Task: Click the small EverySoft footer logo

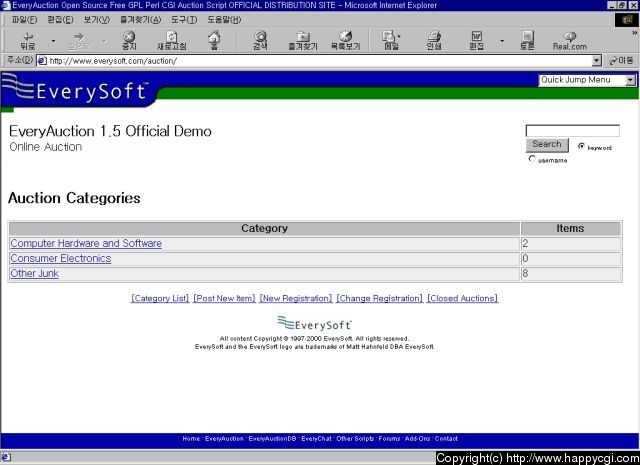Action: tap(314, 323)
